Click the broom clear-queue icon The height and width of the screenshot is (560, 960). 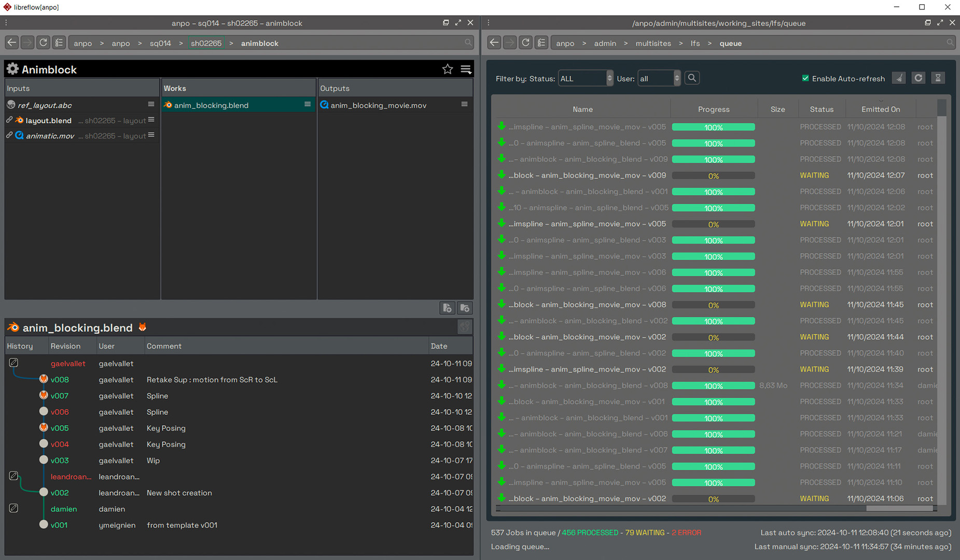click(x=899, y=78)
